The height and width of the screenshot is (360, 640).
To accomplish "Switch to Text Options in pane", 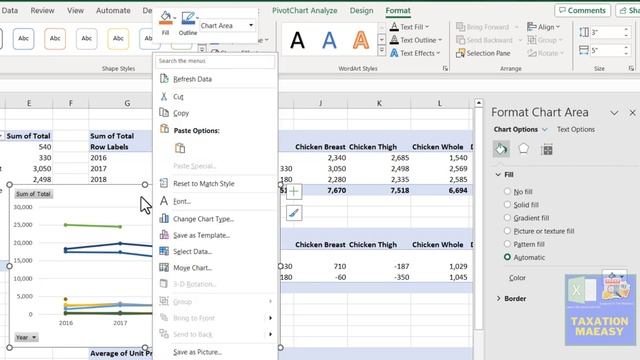I will [x=576, y=129].
